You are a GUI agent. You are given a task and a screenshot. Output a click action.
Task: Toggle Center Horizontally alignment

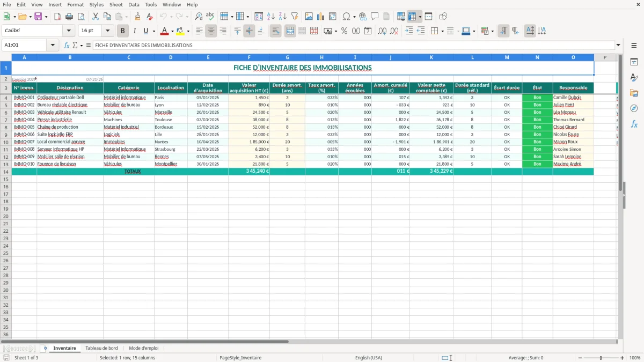(211, 31)
